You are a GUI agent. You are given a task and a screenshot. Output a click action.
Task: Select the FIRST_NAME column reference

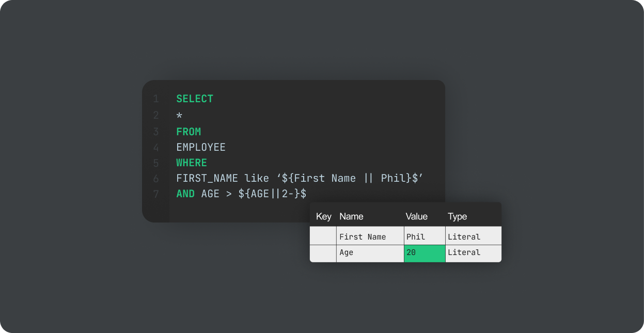pos(207,178)
